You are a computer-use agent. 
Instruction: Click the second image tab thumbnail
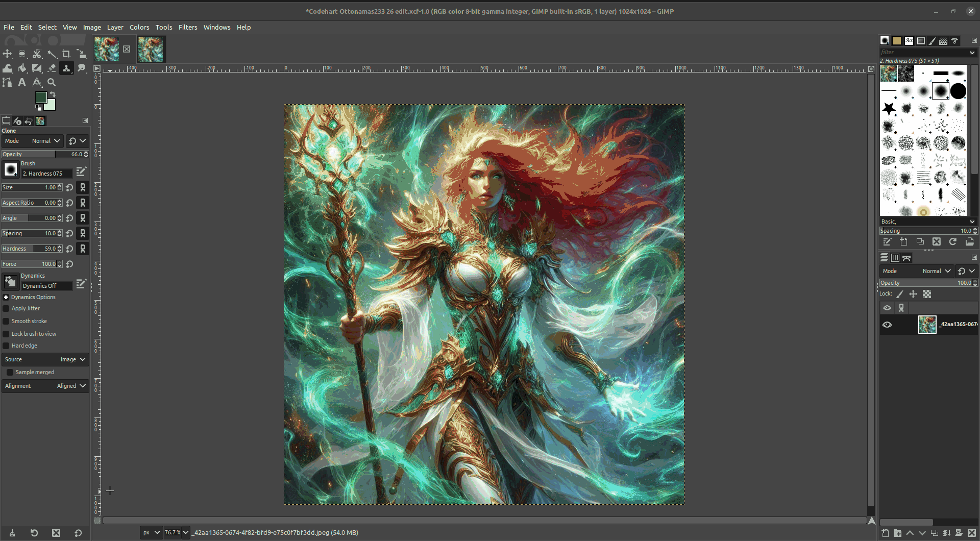coord(151,50)
